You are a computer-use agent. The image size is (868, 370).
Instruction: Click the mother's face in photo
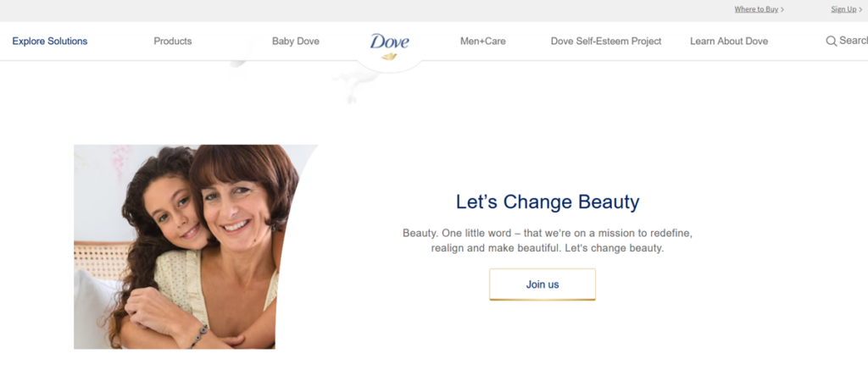click(x=237, y=213)
